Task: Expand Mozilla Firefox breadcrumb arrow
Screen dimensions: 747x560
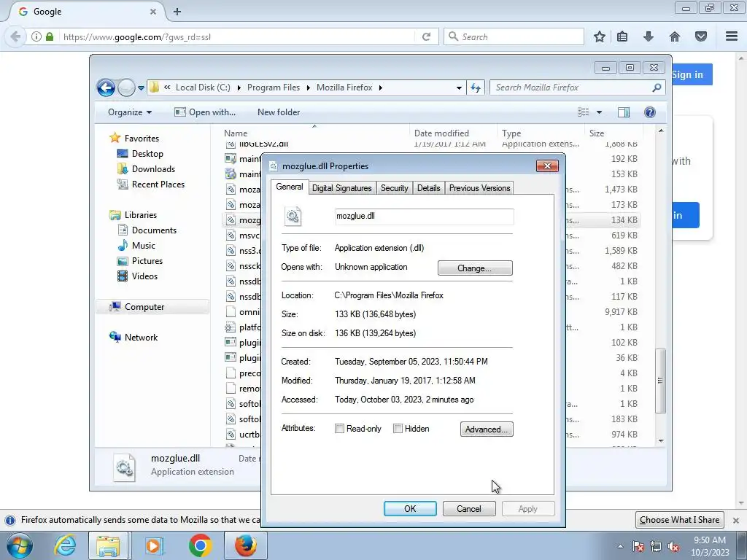Action: 381,87
